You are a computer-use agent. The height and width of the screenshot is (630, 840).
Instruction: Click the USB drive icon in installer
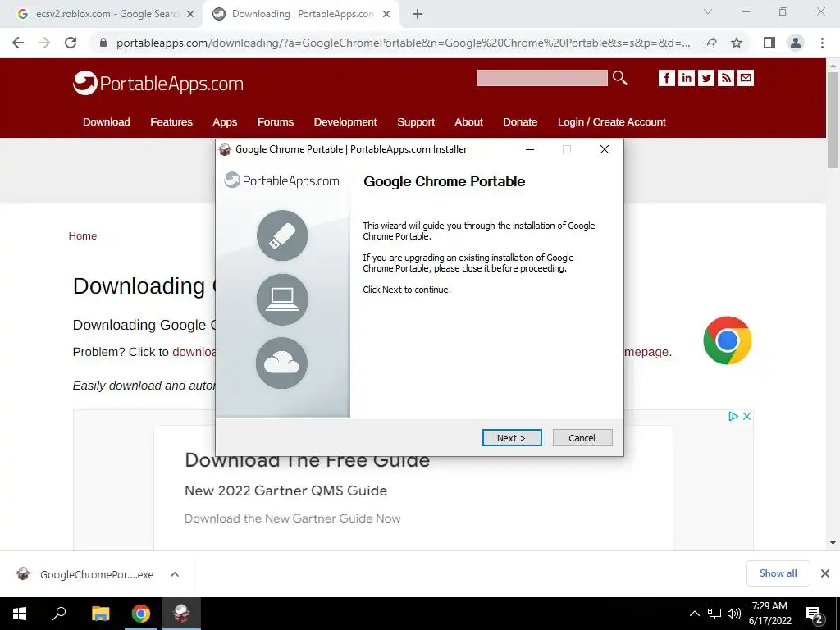(282, 235)
